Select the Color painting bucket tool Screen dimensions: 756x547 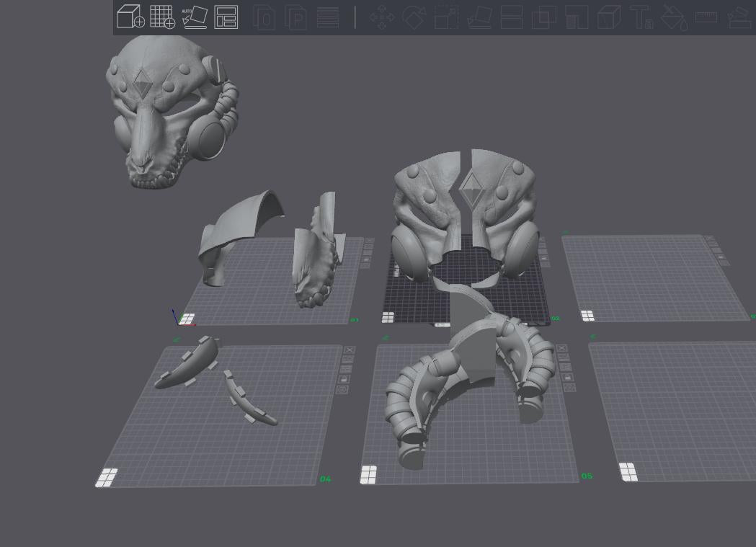click(673, 17)
